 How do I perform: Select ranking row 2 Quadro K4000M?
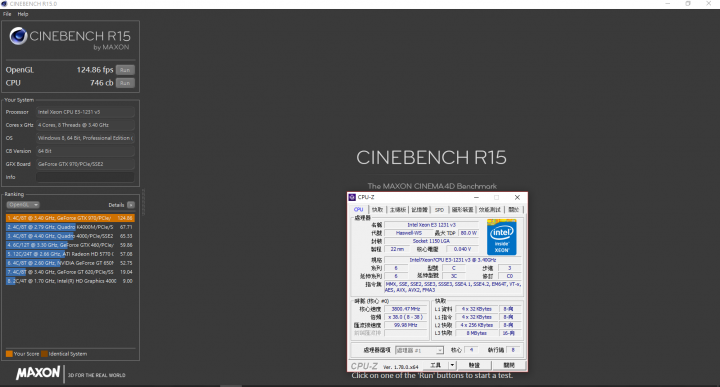click(x=70, y=227)
